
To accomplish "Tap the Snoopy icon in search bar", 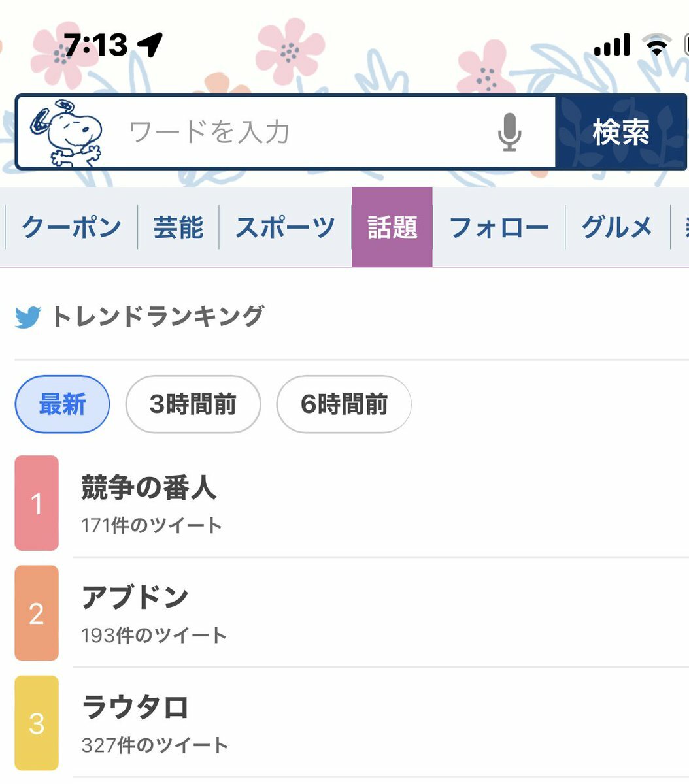I will click(67, 133).
